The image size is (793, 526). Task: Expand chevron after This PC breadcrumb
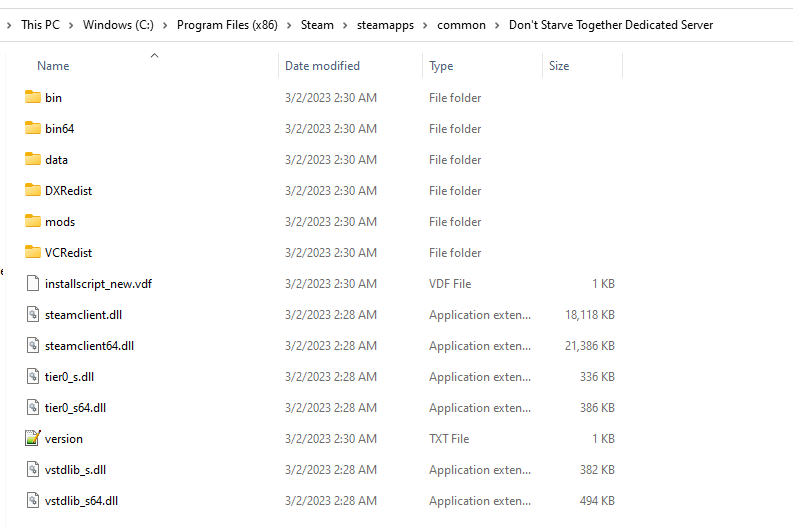74,25
